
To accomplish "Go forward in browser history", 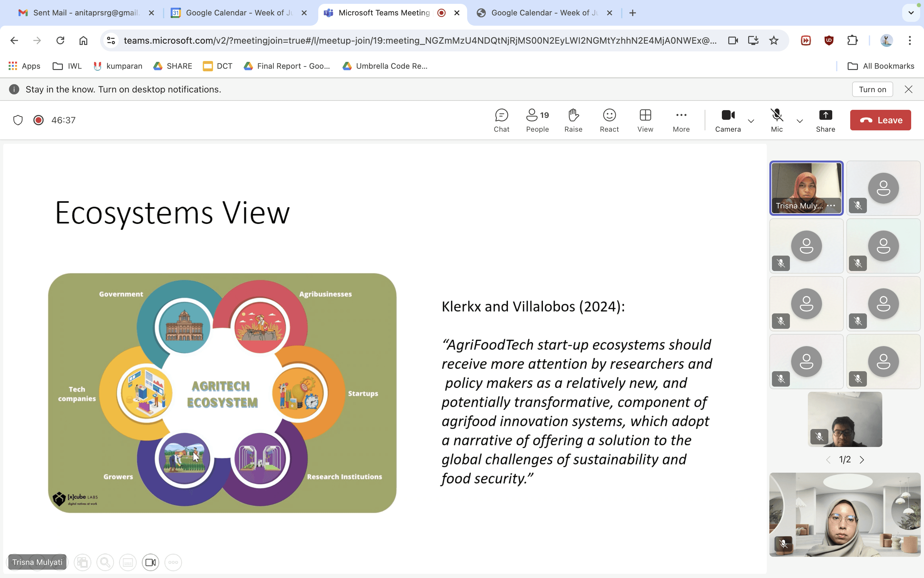I will coord(37,40).
